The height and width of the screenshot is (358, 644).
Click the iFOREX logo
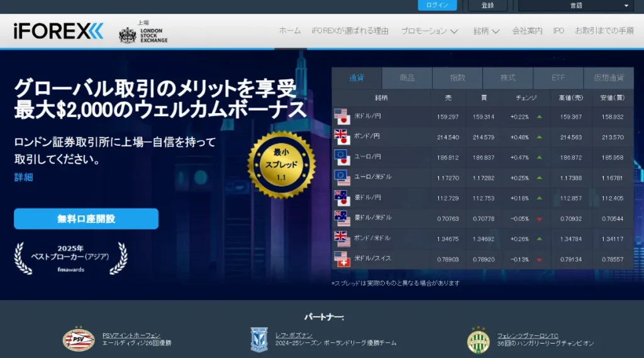pos(58,31)
